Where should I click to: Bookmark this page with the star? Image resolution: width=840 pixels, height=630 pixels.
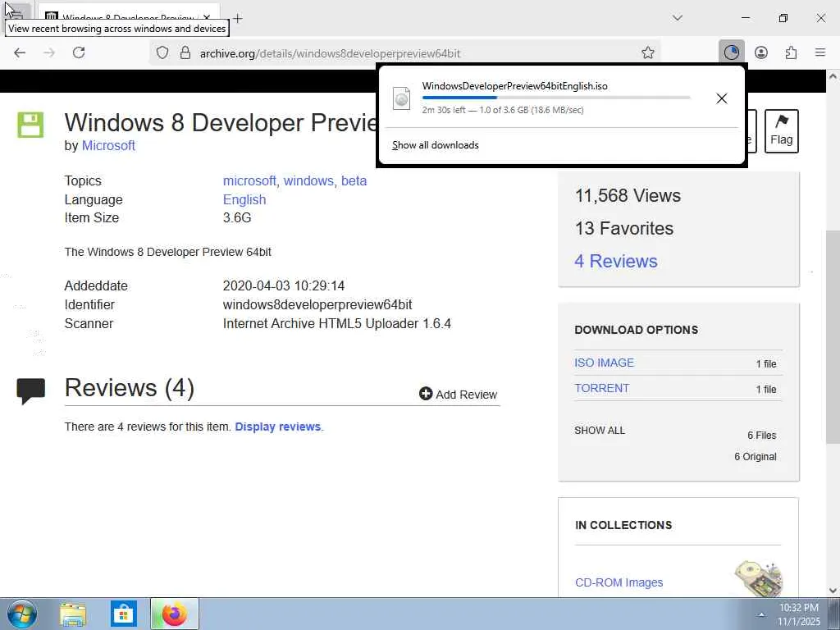tap(648, 52)
